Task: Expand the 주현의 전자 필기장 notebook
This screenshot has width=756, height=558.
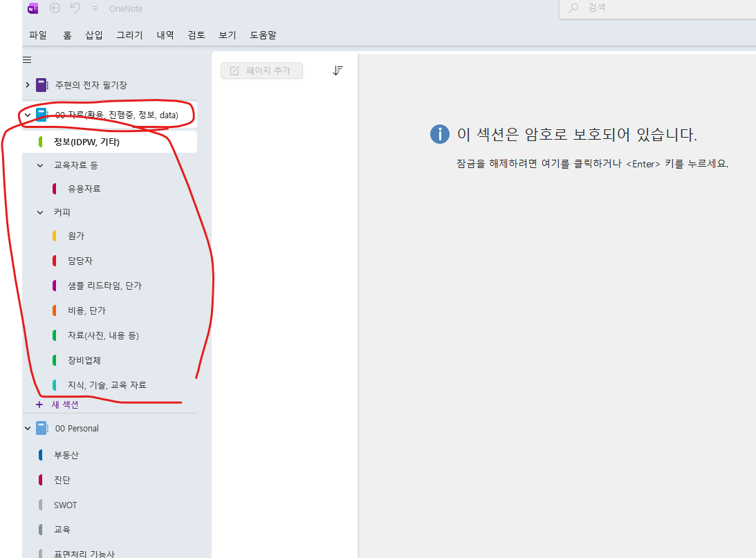Action: (28, 85)
